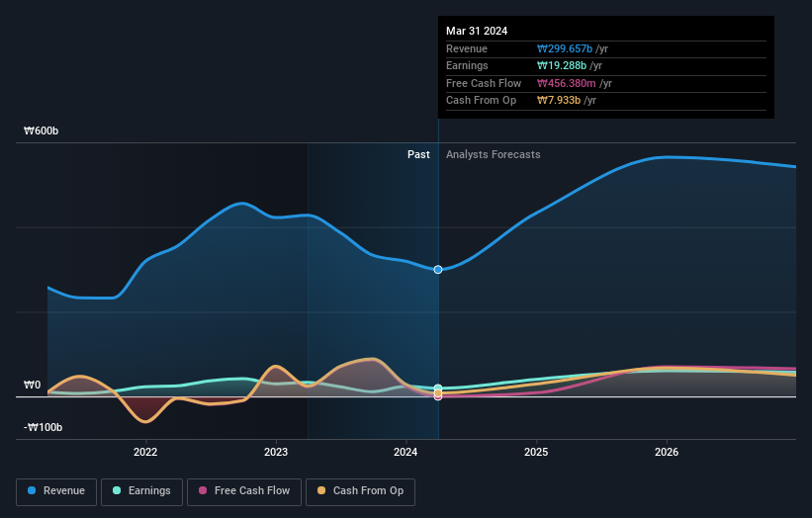
Task: Toggle the Cash From Op legend button
Action: [x=360, y=491]
